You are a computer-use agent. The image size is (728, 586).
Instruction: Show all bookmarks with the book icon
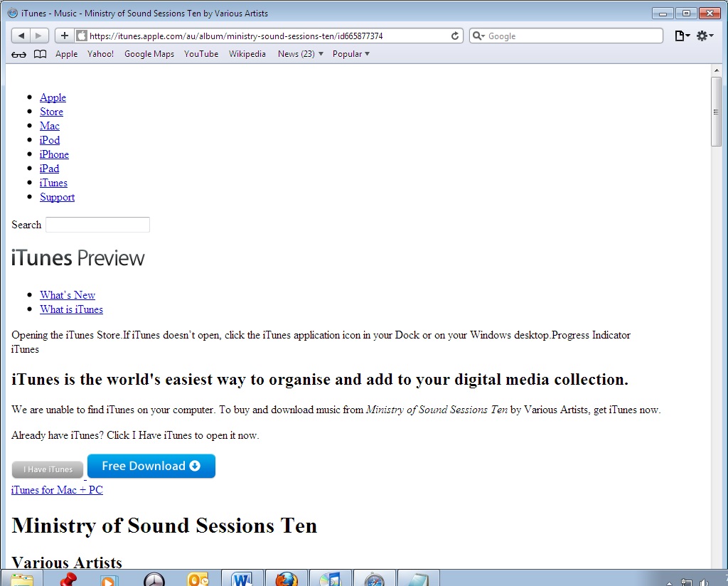click(x=41, y=54)
